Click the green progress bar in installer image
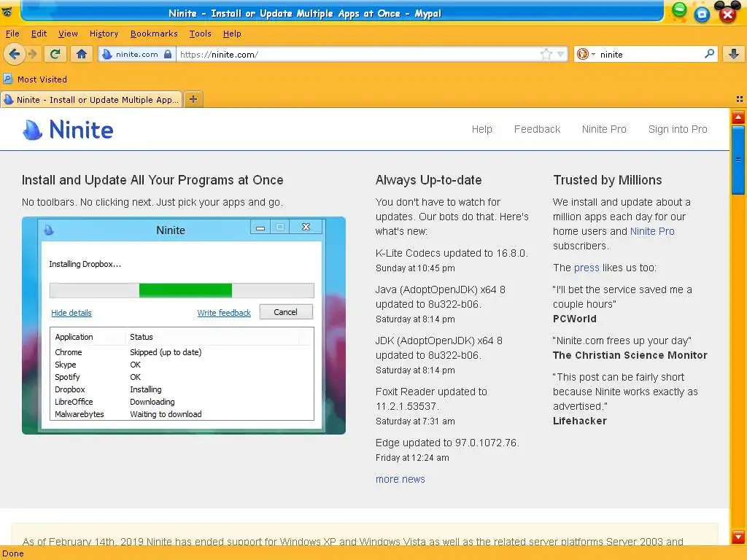 point(185,290)
